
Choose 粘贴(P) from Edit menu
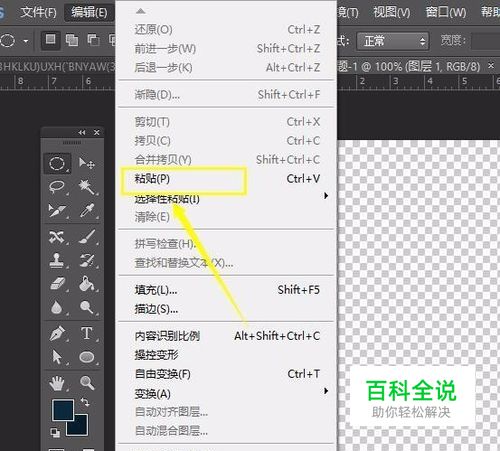pos(227,179)
